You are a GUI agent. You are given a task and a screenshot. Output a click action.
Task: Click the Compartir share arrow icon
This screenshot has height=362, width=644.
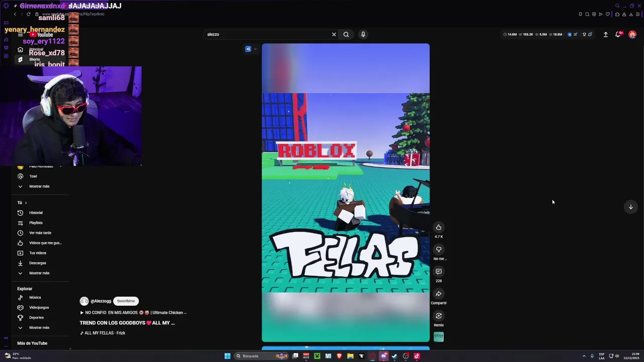439,294
